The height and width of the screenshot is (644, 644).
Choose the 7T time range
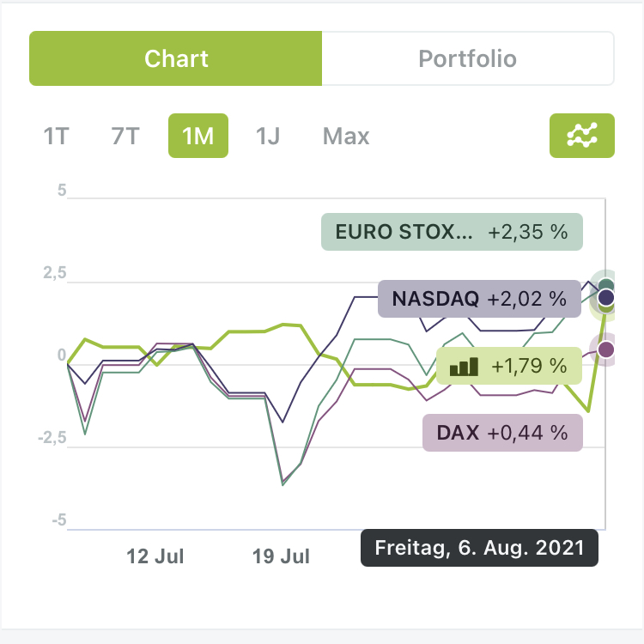(x=126, y=136)
